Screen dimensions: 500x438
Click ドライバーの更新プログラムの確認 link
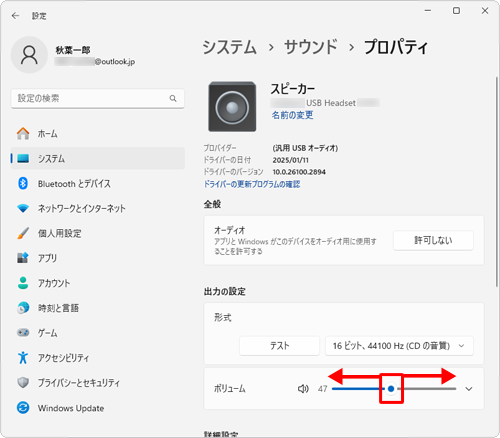pos(252,184)
